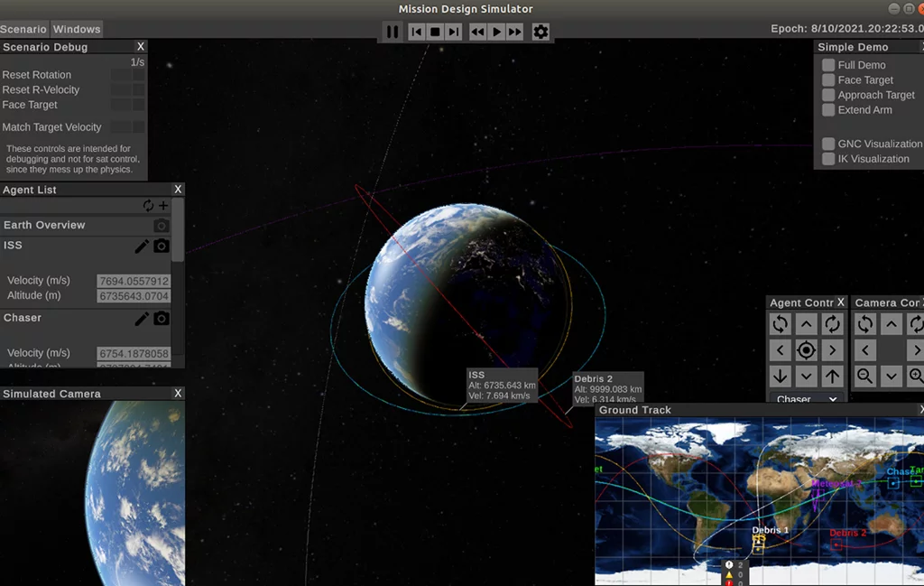This screenshot has height=586, width=924.
Task: Select Earth Overview in Agent List
Action: [x=45, y=225]
